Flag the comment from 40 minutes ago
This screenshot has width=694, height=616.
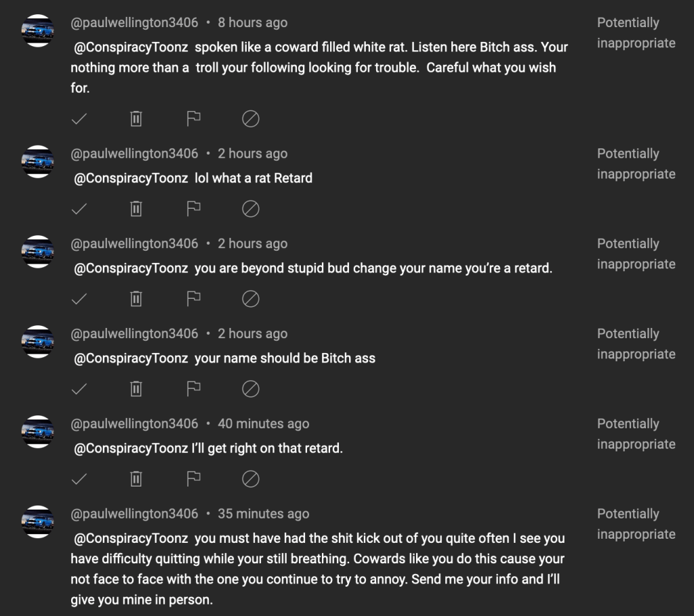coord(194,479)
